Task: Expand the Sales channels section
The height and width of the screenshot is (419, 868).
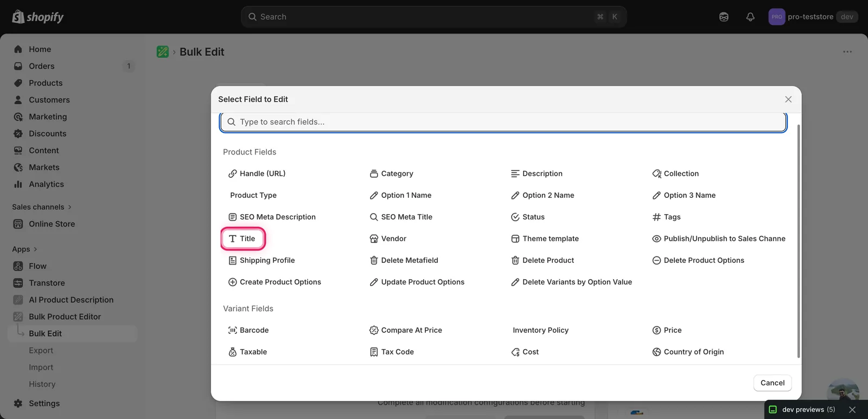Action: (x=42, y=207)
